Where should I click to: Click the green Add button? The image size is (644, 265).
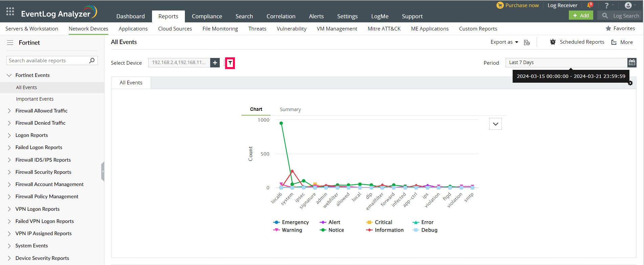click(x=581, y=16)
